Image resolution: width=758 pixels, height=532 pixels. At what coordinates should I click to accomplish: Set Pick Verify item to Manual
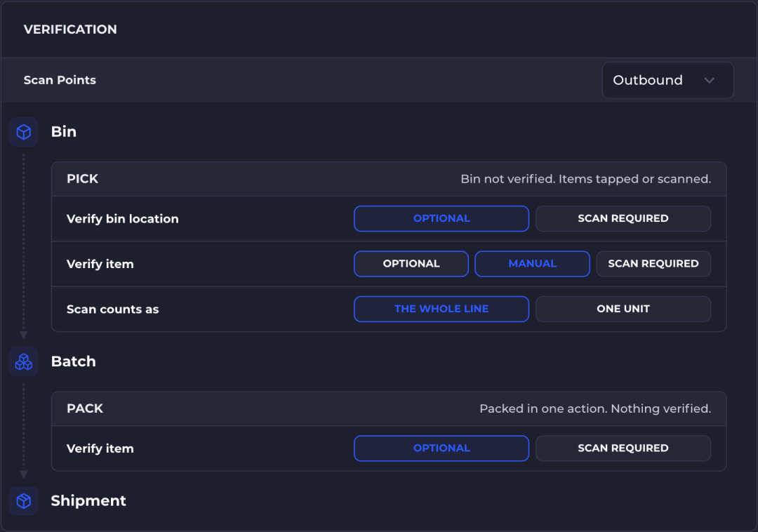click(532, 264)
